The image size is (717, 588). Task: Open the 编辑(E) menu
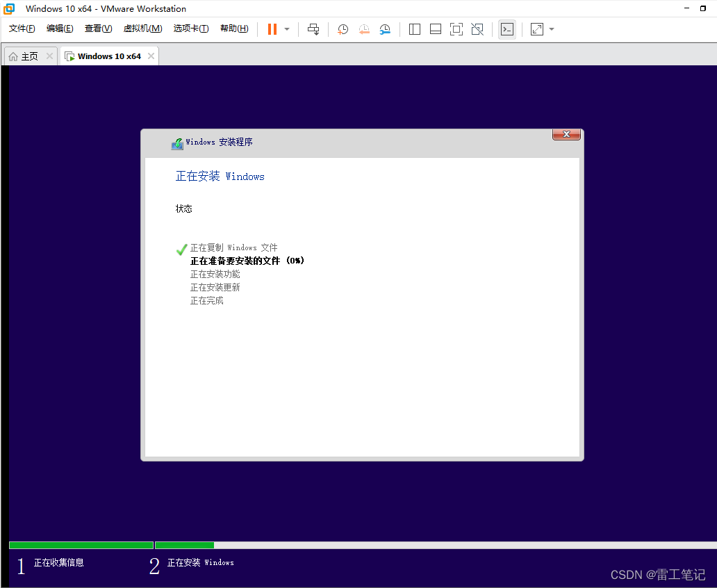click(60, 28)
